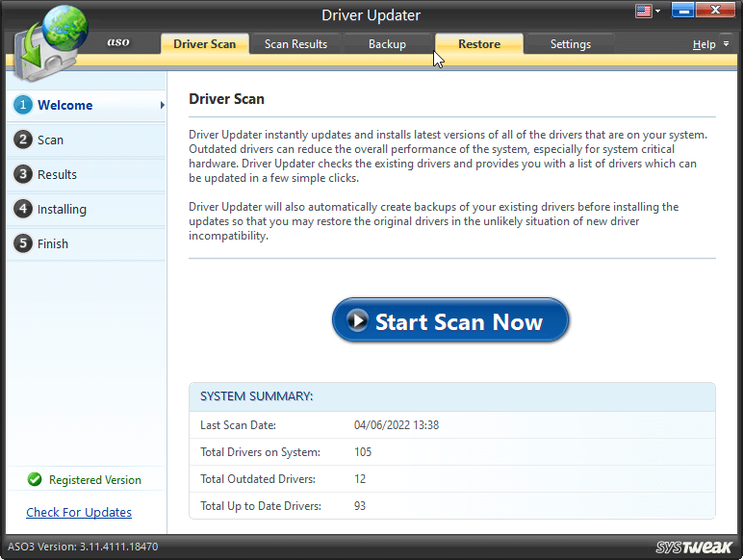Viewport: 743px width, 560px height.
Task: Click the Driver Scan heading
Action: tap(226, 99)
